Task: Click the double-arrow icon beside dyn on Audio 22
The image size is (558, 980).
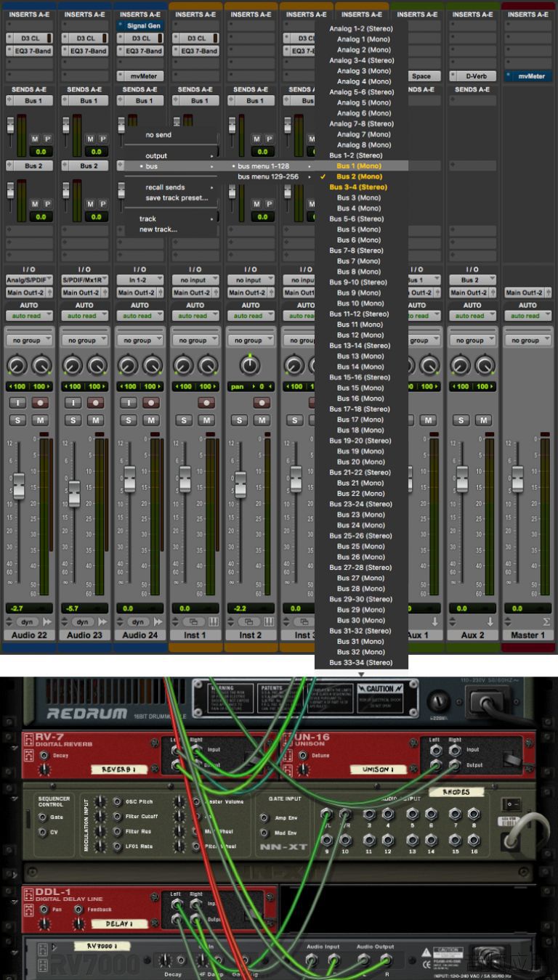Action: click(48, 621)
